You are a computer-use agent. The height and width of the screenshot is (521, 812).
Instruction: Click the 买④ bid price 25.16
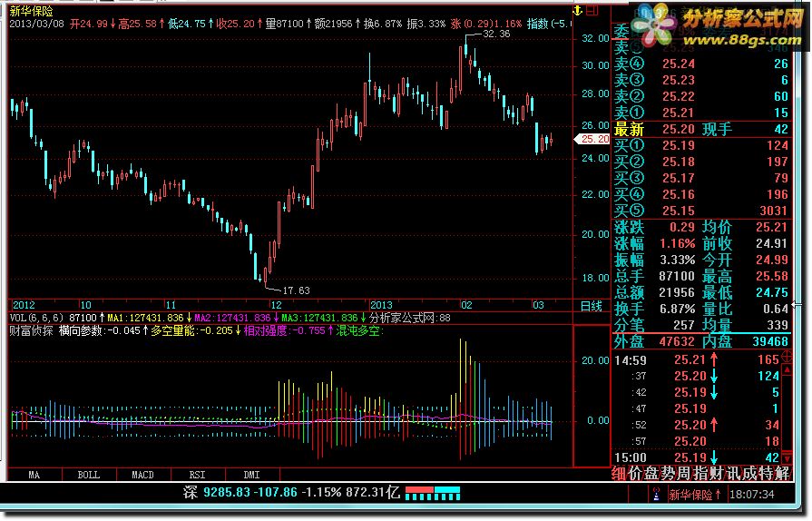click(679, 195)
